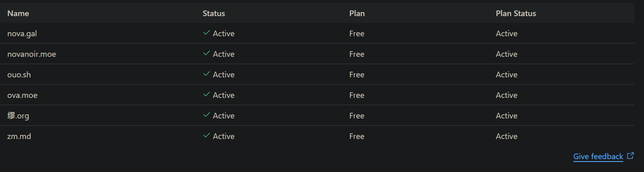Image resolution: width=644 pixels, height=172 pixels.
Task: Open the ouo.sh domain entry
Action: coord(19,75)
